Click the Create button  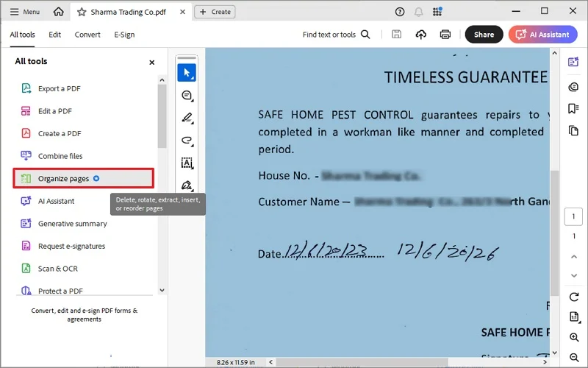point(215,12)
